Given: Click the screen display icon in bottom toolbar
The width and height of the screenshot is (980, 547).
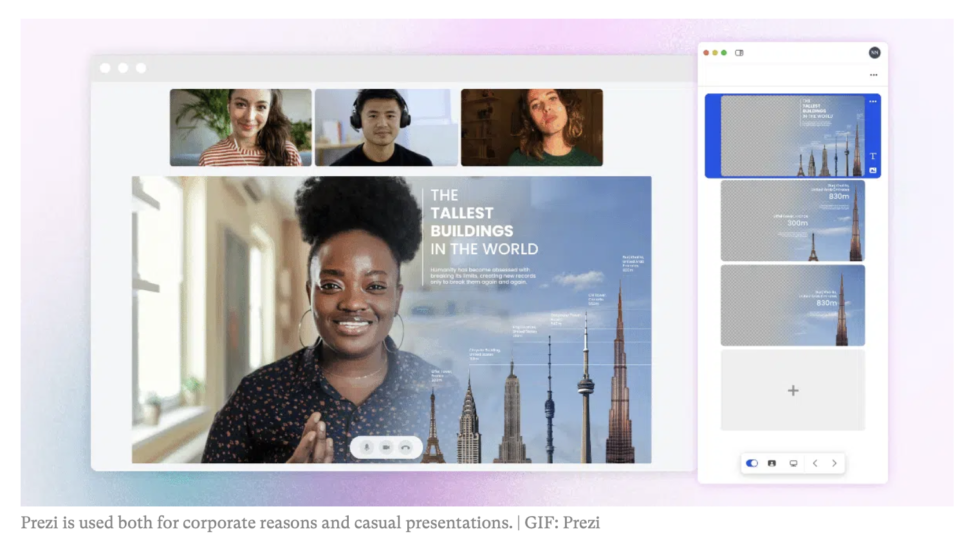Looking at the screenshot, I should click(793, 463).
